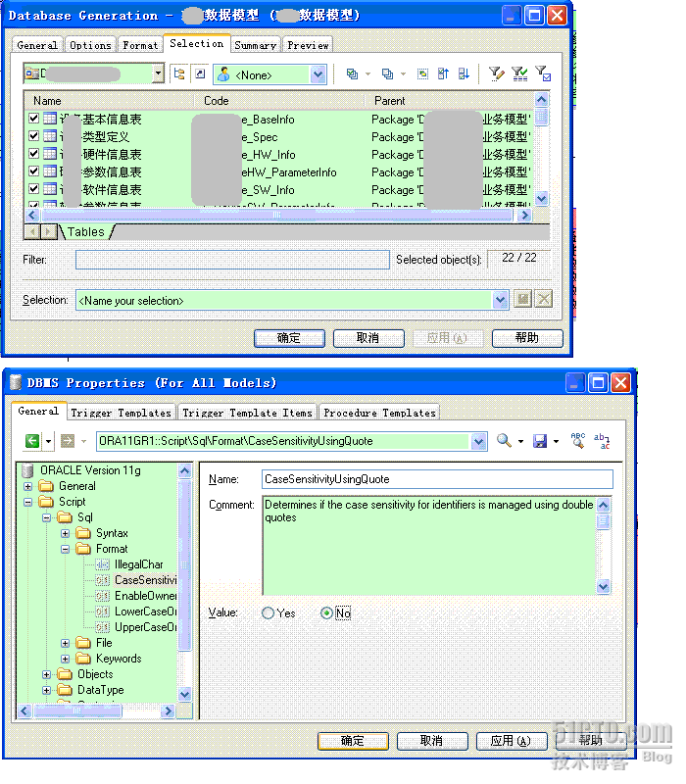Click the Deselect All icon

(387, 74)
